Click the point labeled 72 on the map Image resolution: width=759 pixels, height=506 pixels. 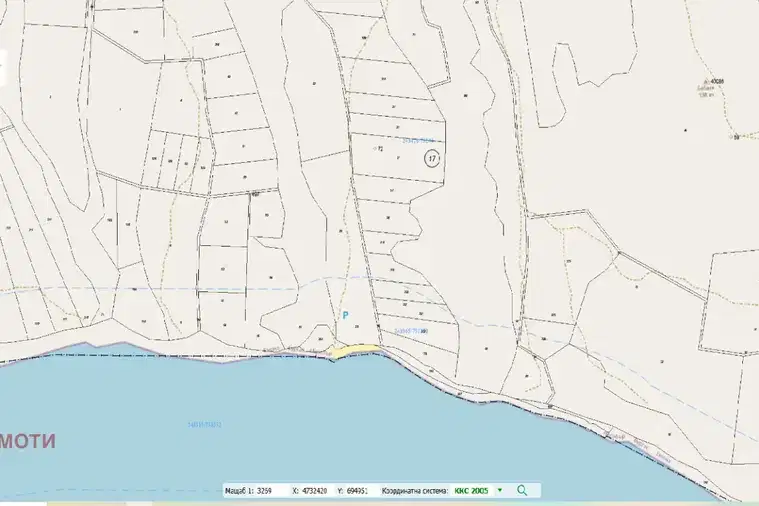tap(378, 149)
